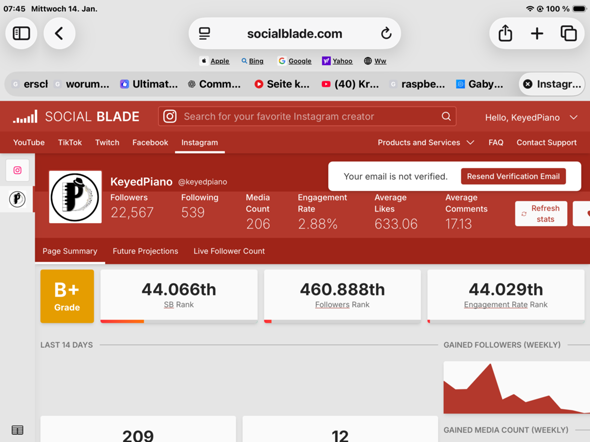
Task: Open the tab overview icon
Action: coord(569,33)
